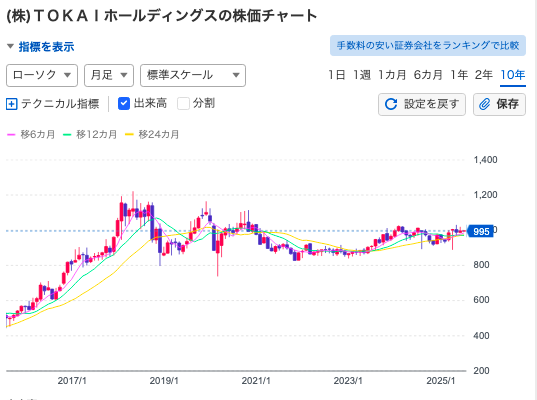Expand the 指標を表示 disclosure triangle

[x=11, y=46]
